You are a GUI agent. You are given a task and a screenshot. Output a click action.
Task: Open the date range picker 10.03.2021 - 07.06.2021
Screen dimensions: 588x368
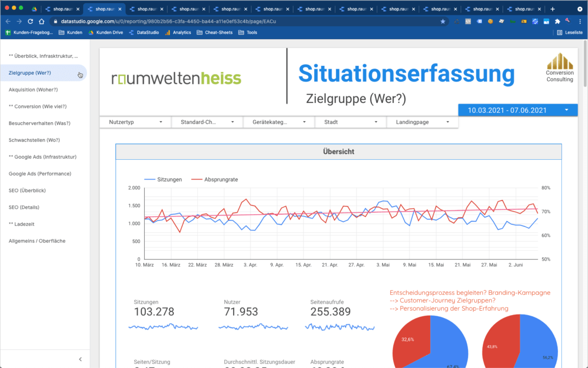point(517,110)
